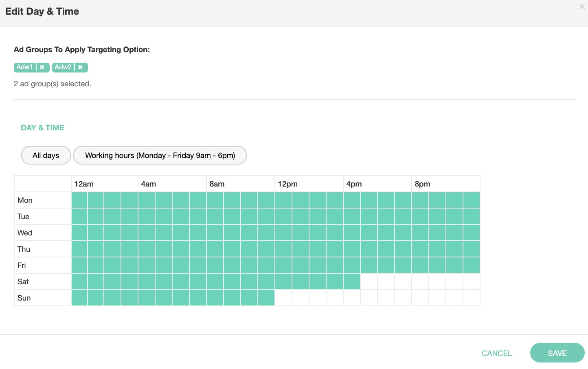Remove the Adw2 ad group tag
The image size is (588, 369).
click(x=80, y=67)
